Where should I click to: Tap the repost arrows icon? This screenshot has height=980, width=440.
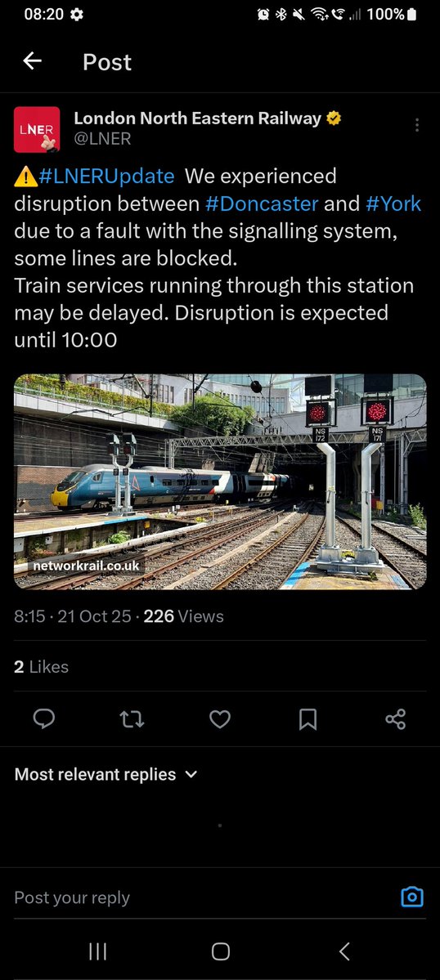[132, 719]
